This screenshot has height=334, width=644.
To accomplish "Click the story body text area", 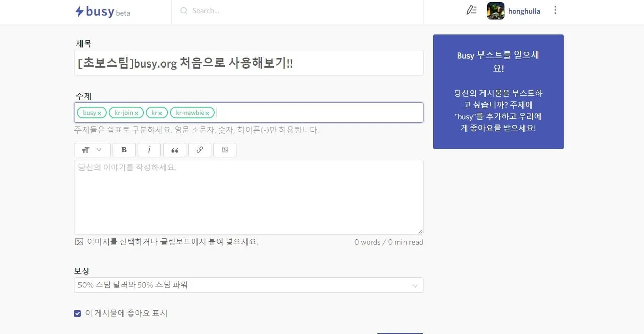I will [249, 197].
